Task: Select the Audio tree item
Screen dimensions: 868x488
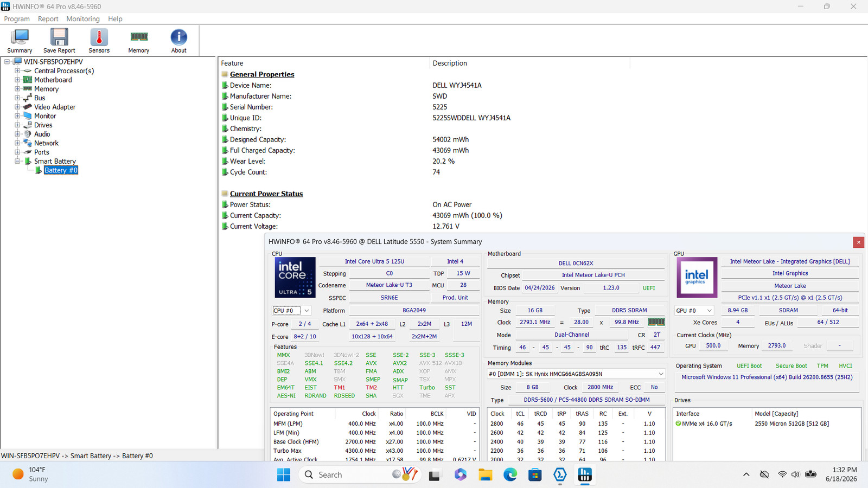Action: [42, 134]
